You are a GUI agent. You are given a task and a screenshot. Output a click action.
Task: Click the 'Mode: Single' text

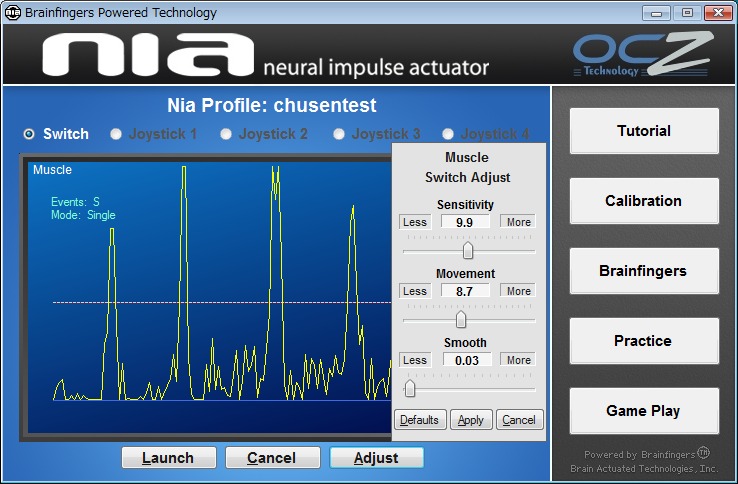(83, 215)
